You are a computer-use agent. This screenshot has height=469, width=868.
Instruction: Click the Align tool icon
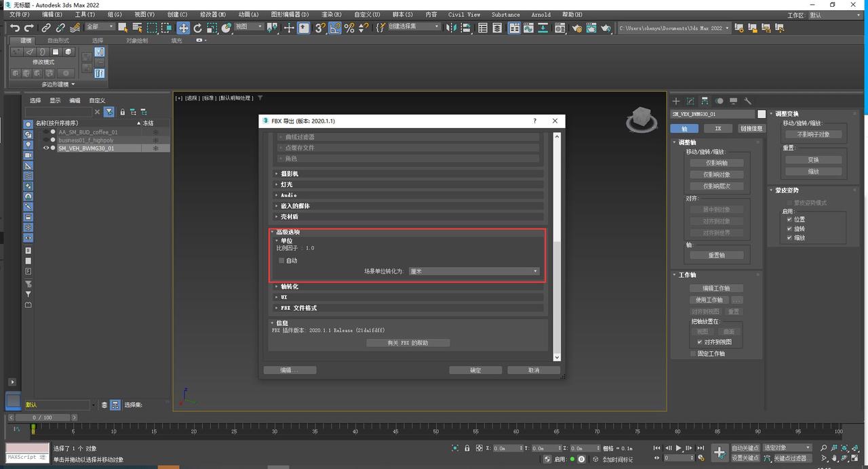pyautogui.click(x=467, y=28)
